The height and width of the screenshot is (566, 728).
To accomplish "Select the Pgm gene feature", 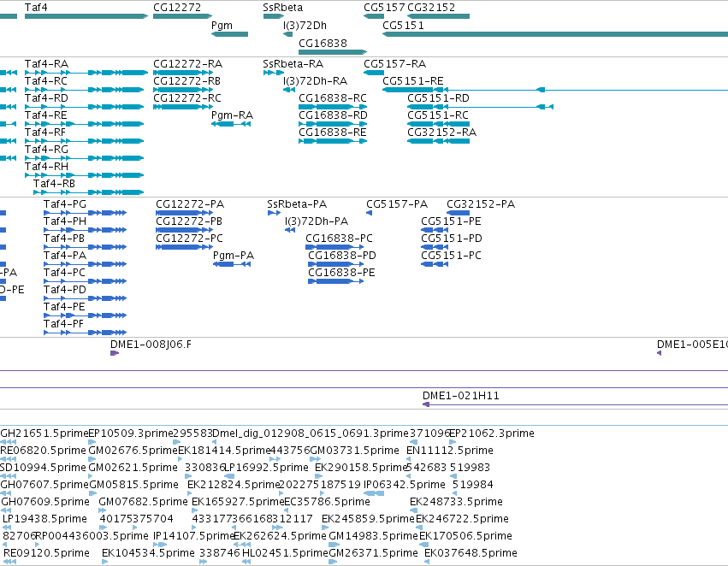I will tap(230, 34).
